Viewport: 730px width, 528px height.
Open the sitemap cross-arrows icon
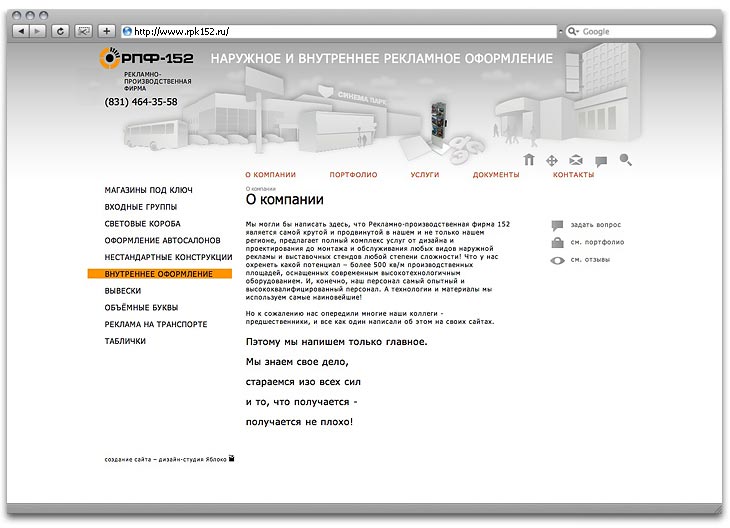(x=552, y=161)
